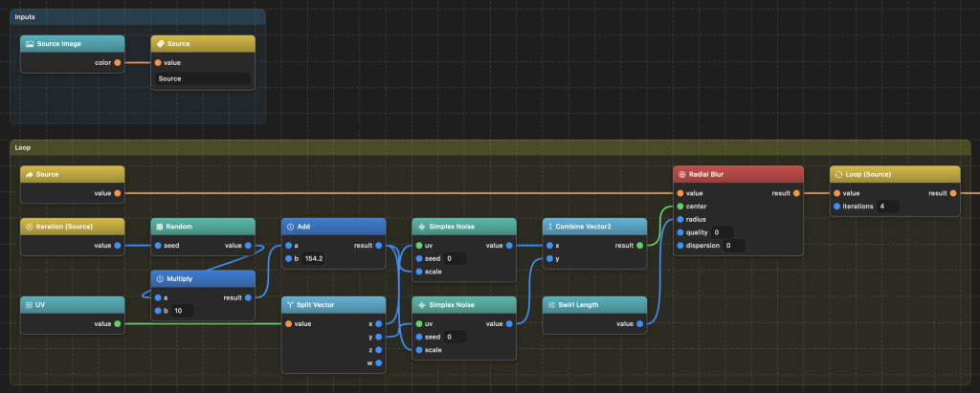Click the Split Vector x output port
Image resolution: width=980 pixels, height=393 pixels.
coord(379,323)
